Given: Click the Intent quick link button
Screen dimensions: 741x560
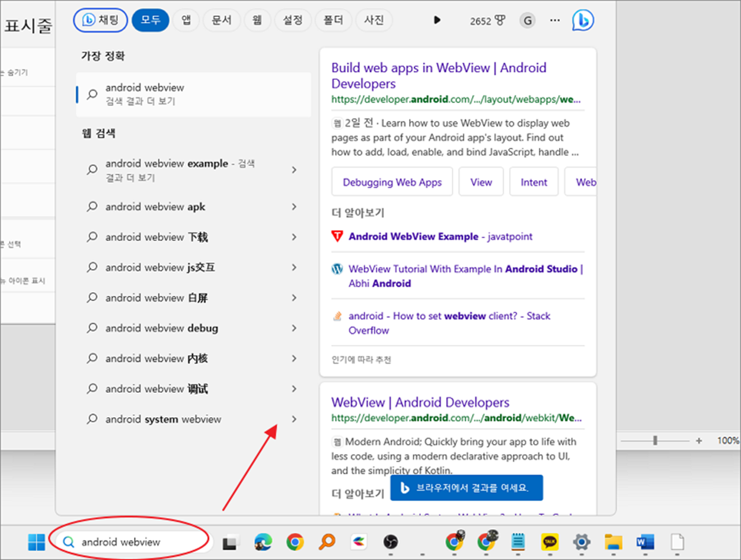Looking at the screenshot, I should pyautogui.click(x=534, y=182).
